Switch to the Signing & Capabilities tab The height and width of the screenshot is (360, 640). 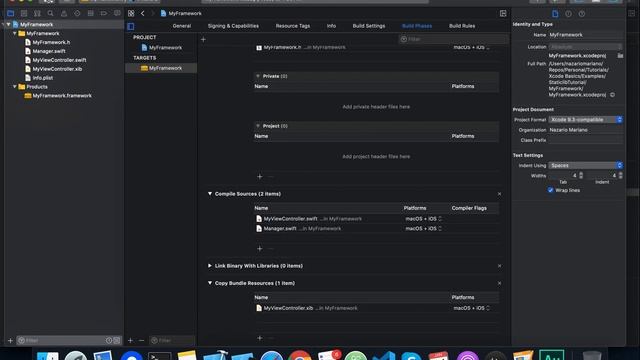[233, 26]
